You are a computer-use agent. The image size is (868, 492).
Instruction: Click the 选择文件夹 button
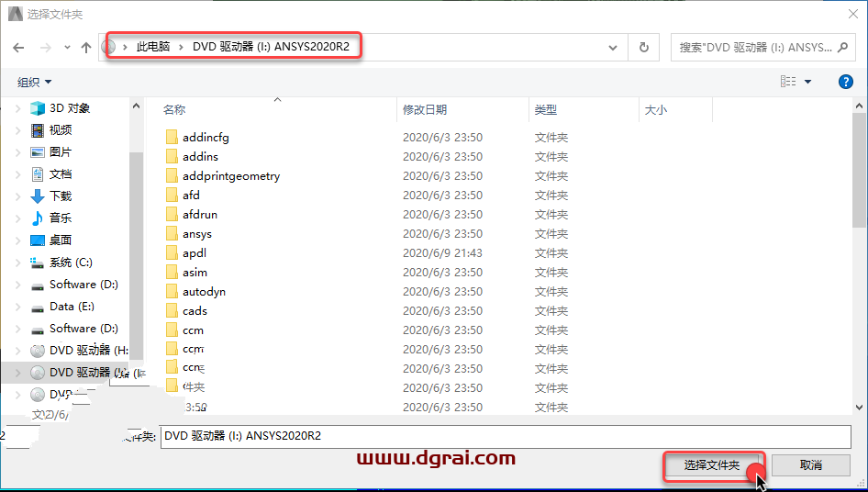tap(712, 465)
